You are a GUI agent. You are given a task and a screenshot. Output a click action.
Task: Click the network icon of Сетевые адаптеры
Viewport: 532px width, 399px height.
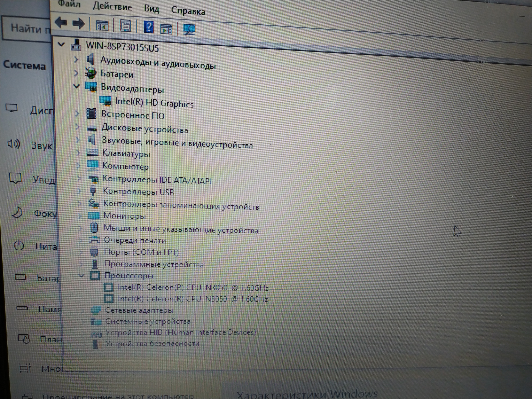pyautogui.click(x=96, y=310)
